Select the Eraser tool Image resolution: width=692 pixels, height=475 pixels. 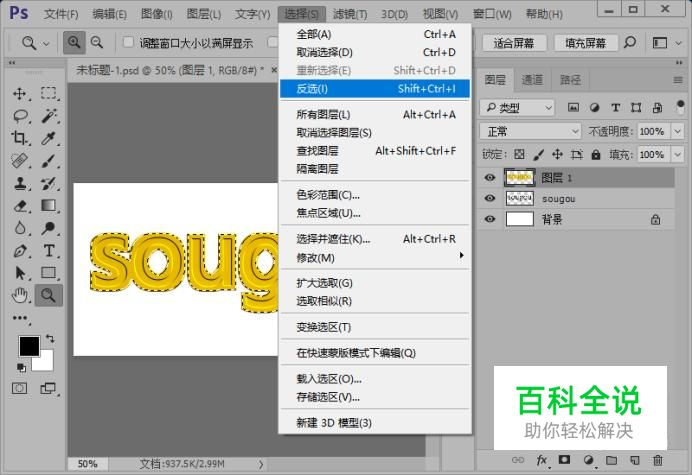(x=20, y=206)
